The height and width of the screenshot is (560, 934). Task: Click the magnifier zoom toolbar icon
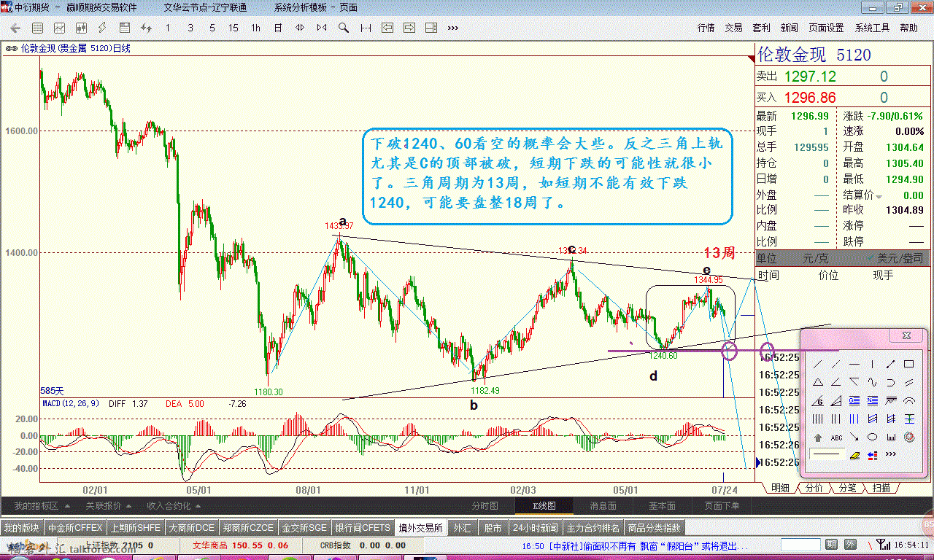[x=343, y=28]
